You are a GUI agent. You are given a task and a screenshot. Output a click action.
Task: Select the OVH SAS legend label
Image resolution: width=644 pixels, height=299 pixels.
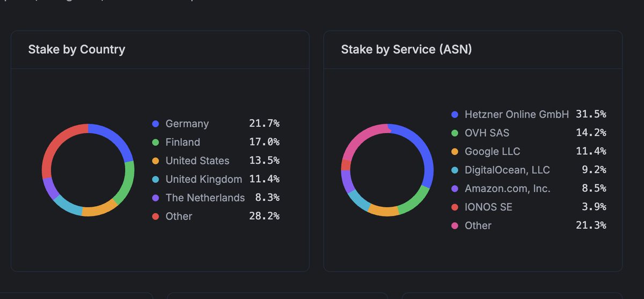tap(487, 133)
